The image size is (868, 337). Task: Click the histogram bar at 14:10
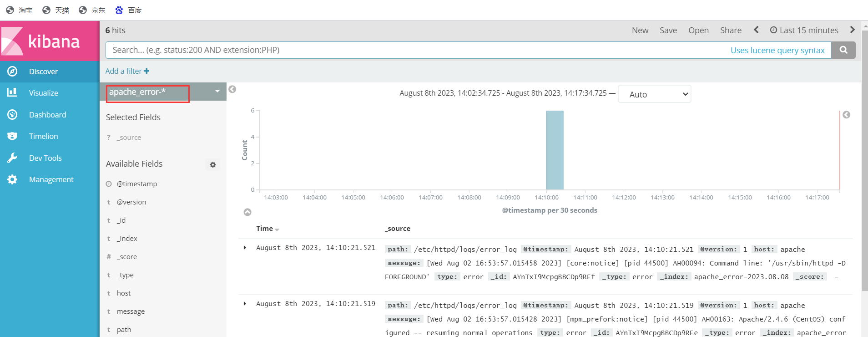[x=555, y=150]
